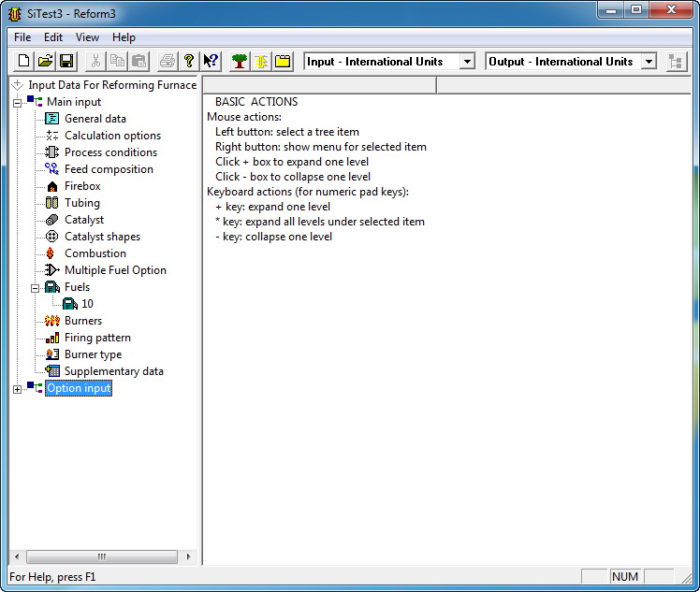The height and width of the screenshot is (592, 700).
Task: Select the Main input tree item
Action: point(74,102)
